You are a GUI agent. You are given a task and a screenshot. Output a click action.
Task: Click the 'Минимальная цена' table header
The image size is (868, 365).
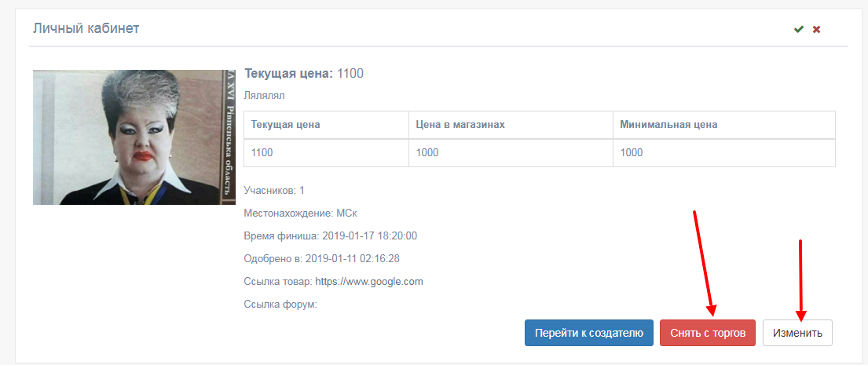724,125
